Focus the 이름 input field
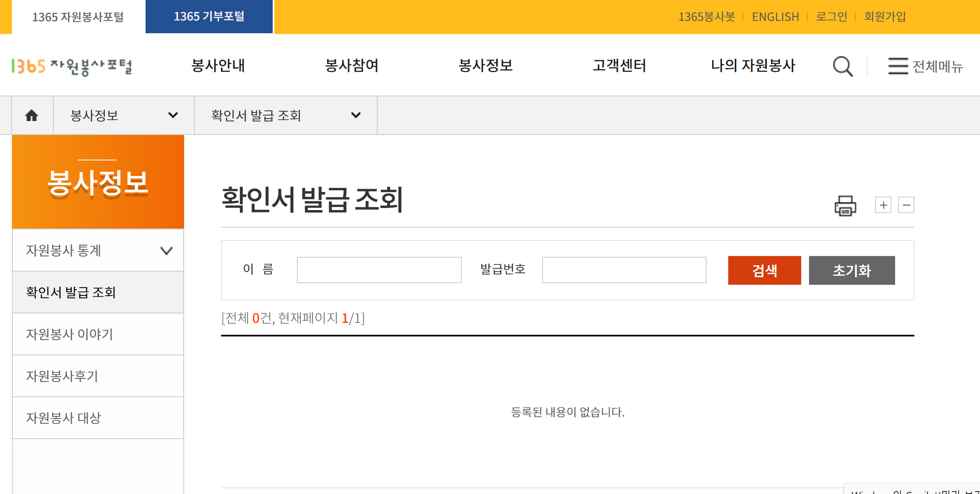Viewport: 980px width, 494px height. click(x=379, y=270)
